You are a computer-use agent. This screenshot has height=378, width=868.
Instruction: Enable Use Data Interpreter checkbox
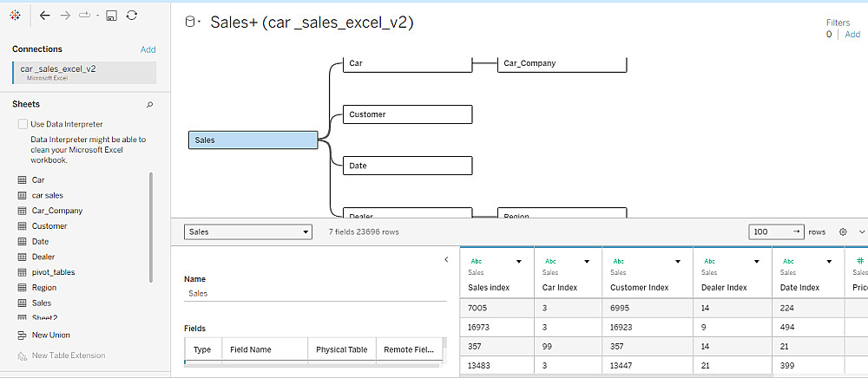pos(23,124)
